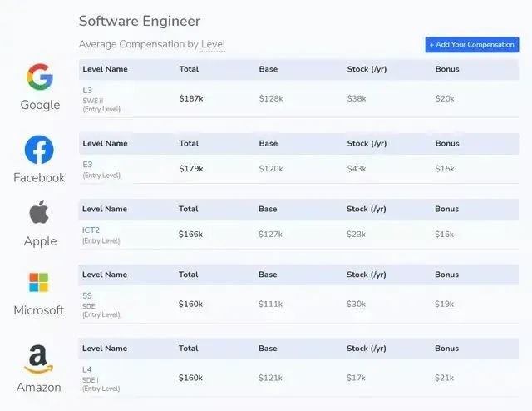Screen dimensions: 532x411
Task: Click Google's $187k total value
Action: [191, 98]
